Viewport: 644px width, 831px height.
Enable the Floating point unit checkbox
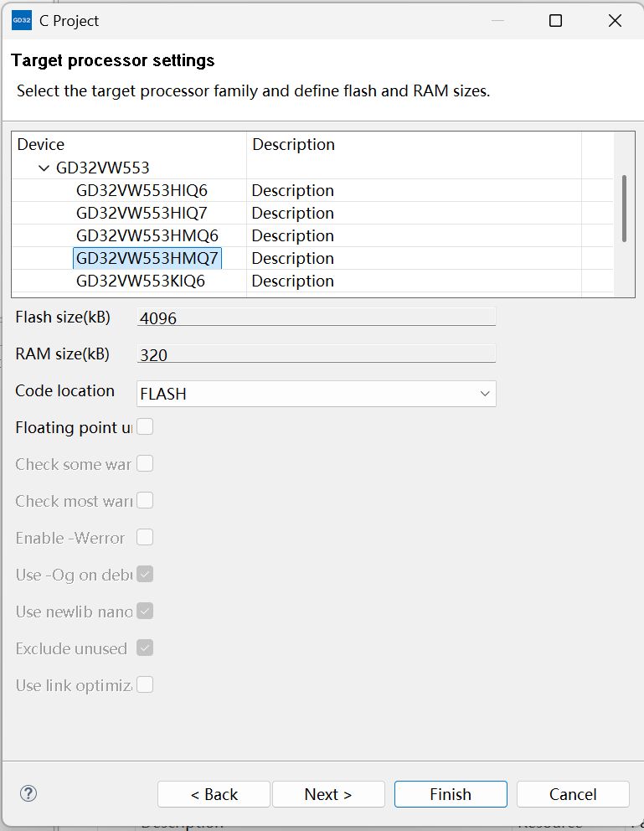tap(145, 426)
